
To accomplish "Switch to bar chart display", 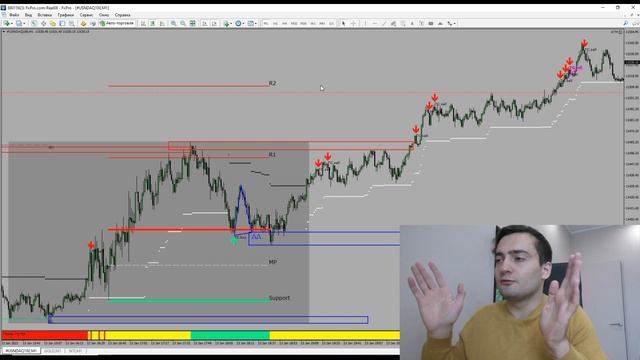I will (x=143, y=24).
